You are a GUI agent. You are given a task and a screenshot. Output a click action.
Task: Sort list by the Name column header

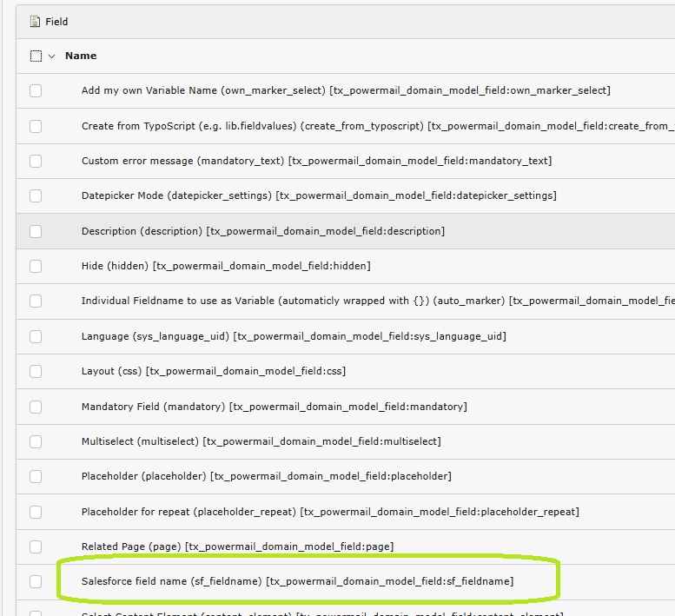click(81, 56)
